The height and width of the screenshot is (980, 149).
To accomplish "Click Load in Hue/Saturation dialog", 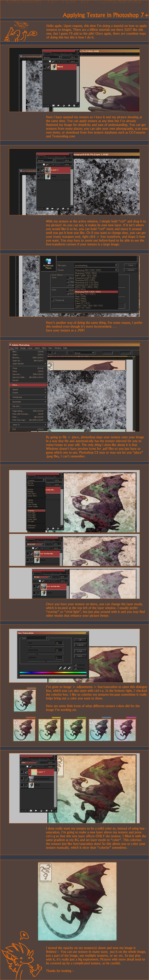I will [80, 651].
